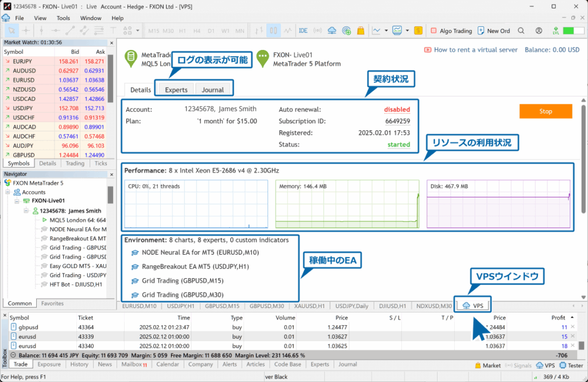Open the indicators list dropdown arrow
The width and height of the screenshot is (588, 382).
click(386, 31)
